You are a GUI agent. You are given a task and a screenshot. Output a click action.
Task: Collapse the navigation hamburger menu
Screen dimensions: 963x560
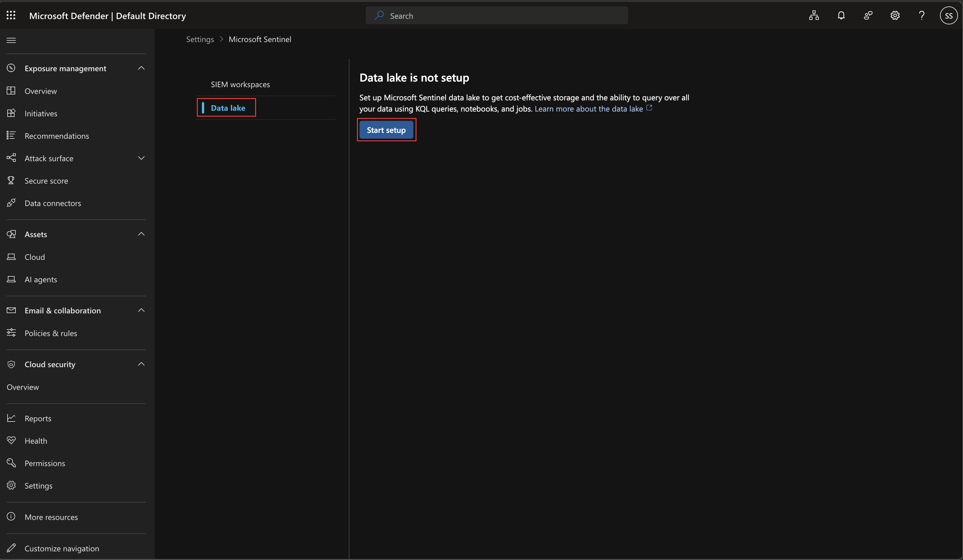point(11,40)
